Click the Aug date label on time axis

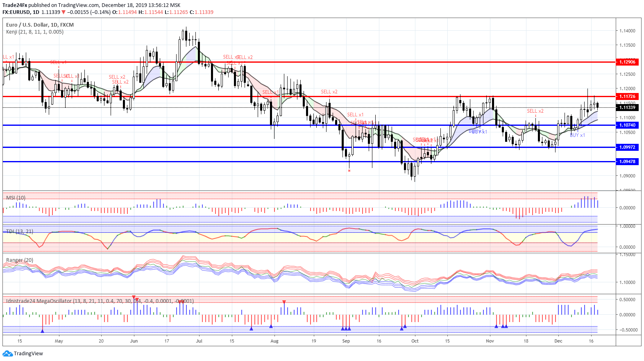pyautogui.click(x=274, y=341)
